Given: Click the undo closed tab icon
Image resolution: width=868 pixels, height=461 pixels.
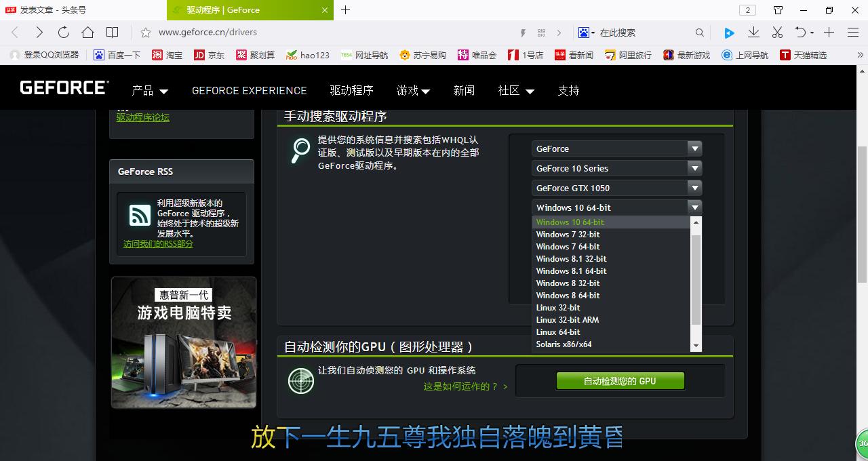Looking at the screenshot, I should (801, 33).
